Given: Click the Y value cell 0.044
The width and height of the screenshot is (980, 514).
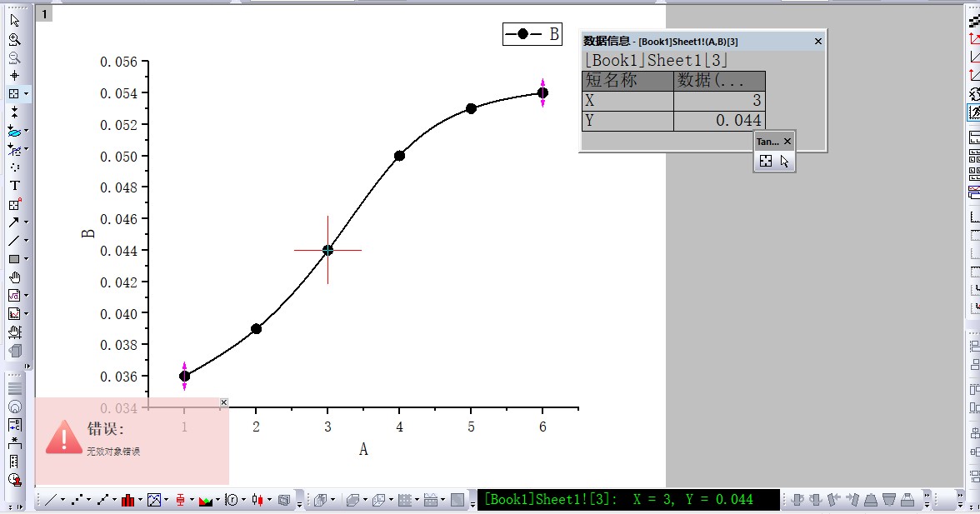Looking at the screenshot, I should point(718,122).
